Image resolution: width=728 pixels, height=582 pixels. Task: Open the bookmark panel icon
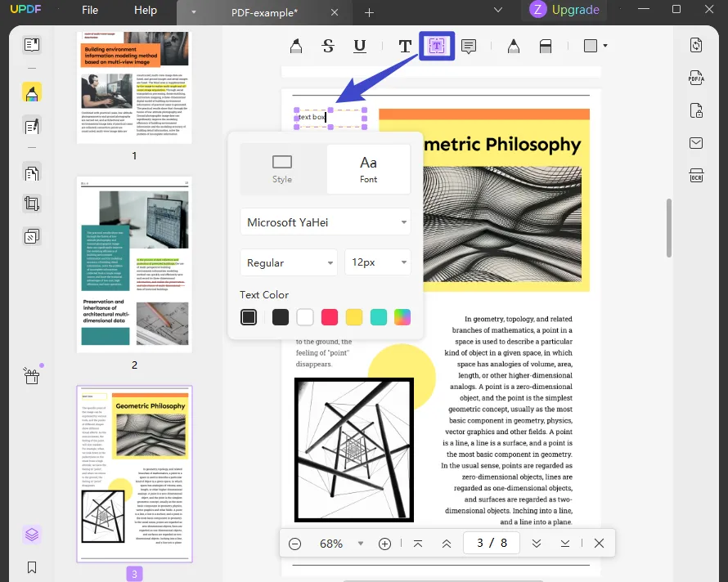click(x=32, y=566)
